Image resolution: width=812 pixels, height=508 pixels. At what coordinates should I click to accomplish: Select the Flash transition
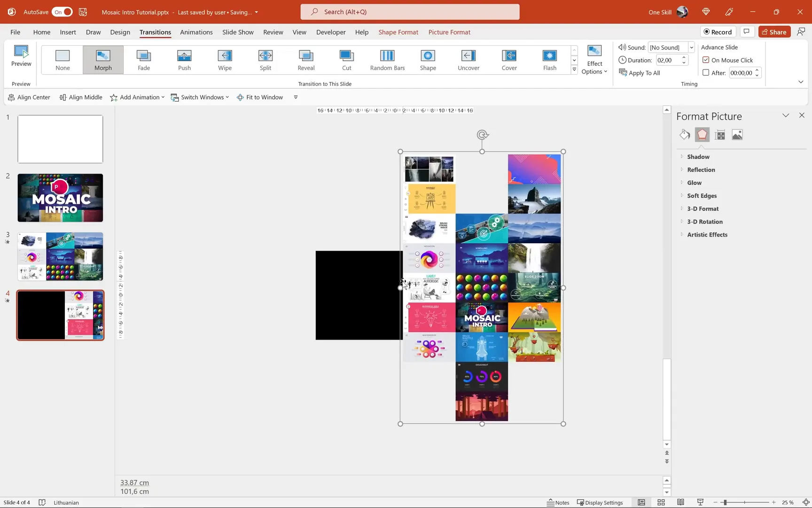click(550, 60)
